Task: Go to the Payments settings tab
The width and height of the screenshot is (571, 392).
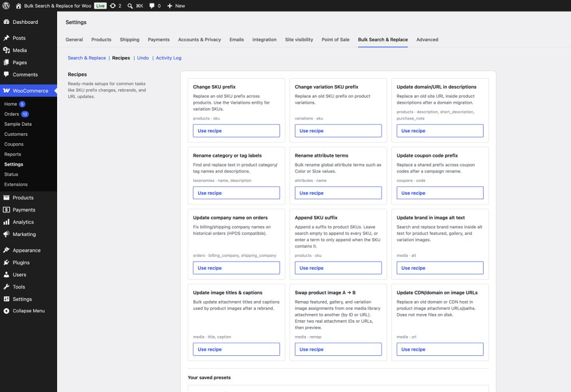Action: (x=158, y=40)
